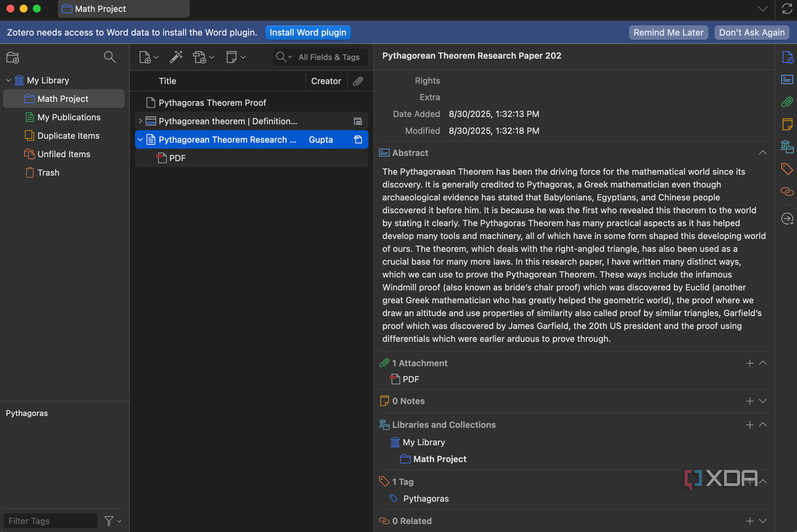The image size is (797, 532).
Task: Click Don't Ask Again button
Action: coord(752,32)
